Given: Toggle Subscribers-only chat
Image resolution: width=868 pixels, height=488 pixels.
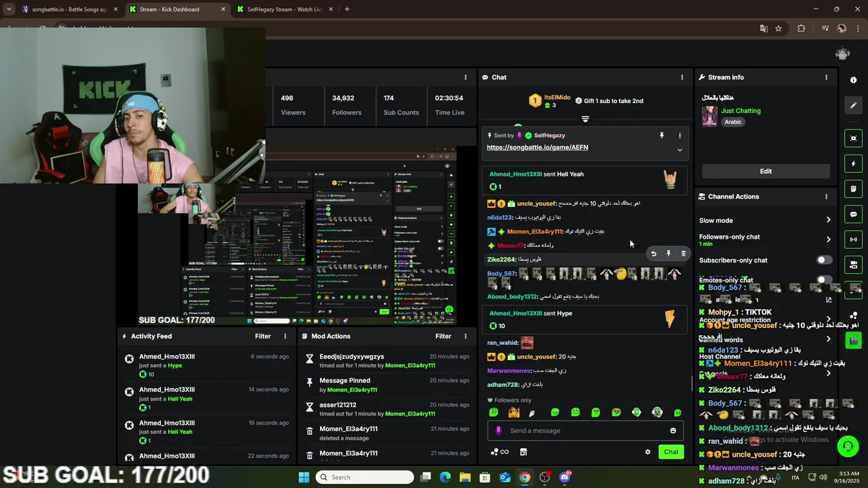Looking at the screenshot, I should [824, 260].
